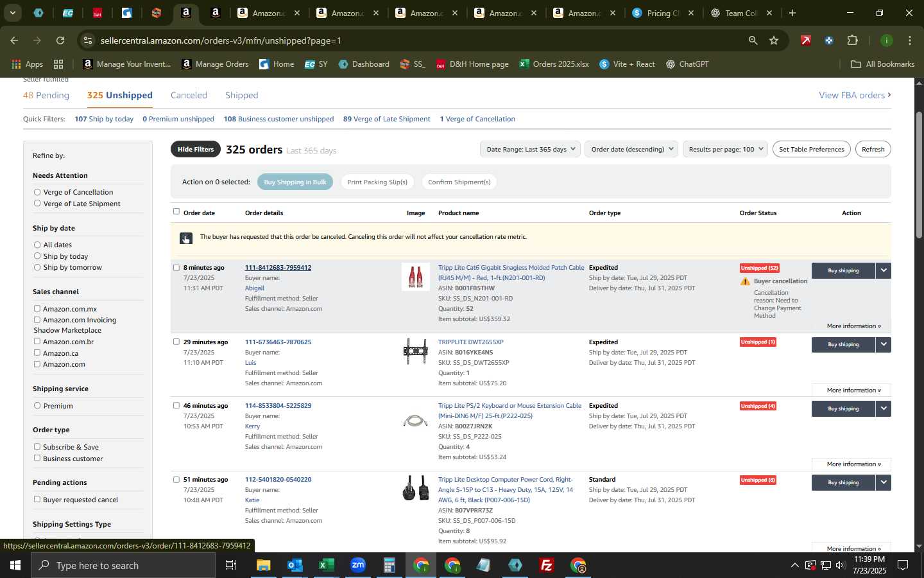Select Verge of Late Shipment radio filter
The width and height of the screenshot is (924, 578).
tap(37, 204)
